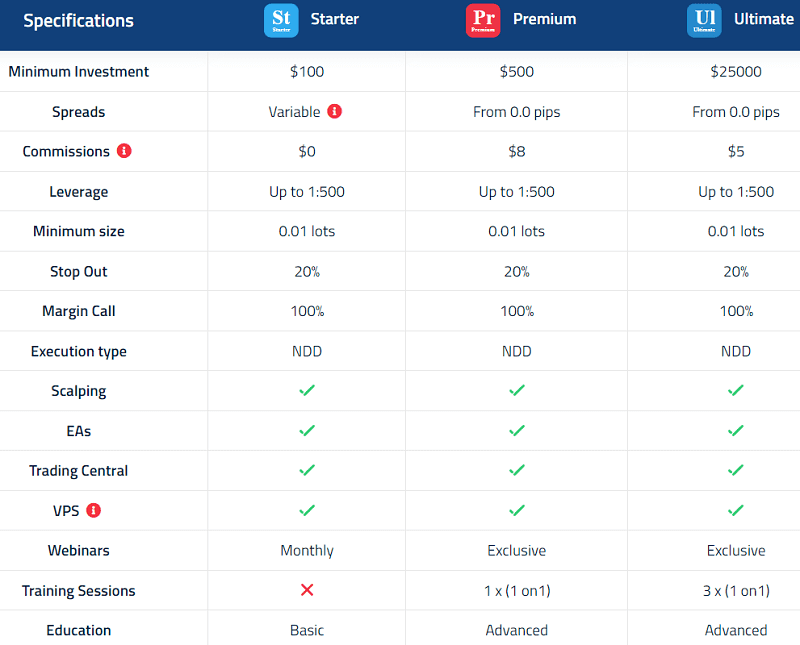
Task: Click the Ultimate account 'Ul' logo icon
Action: click(x=704, y=20)
